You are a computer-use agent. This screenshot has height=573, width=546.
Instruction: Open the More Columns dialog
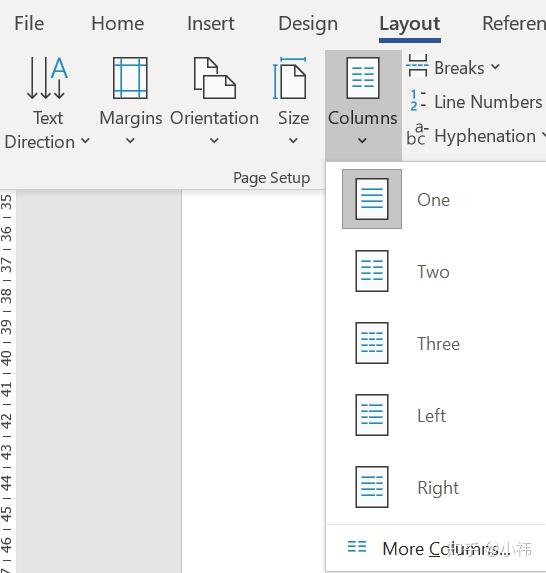437,548
